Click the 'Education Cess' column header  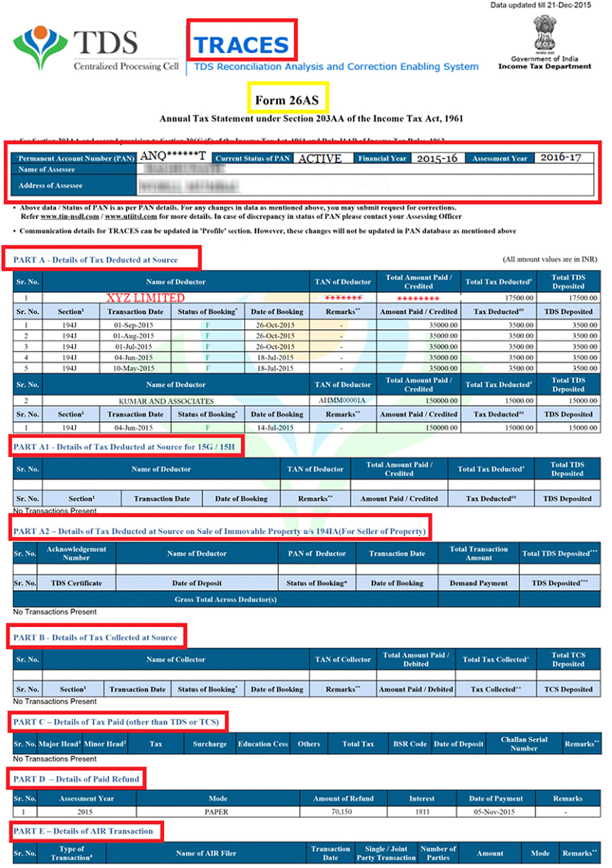tap(263, 744)
